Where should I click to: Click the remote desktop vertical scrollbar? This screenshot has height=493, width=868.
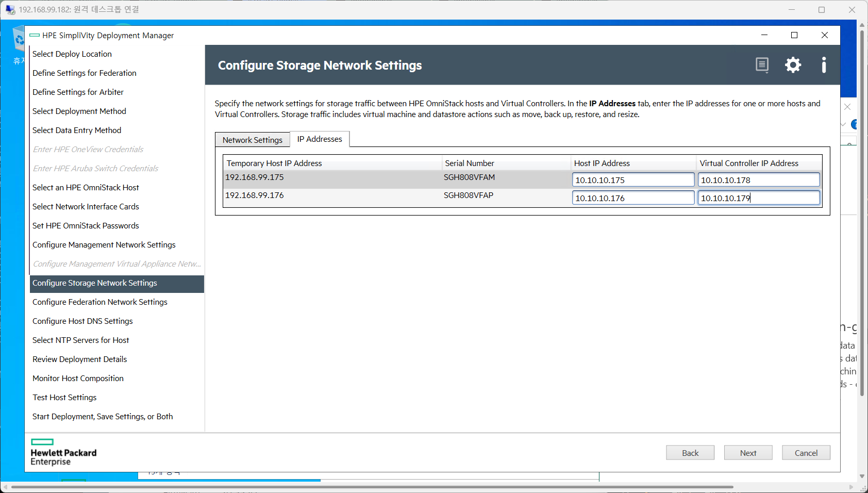[862, 213]
